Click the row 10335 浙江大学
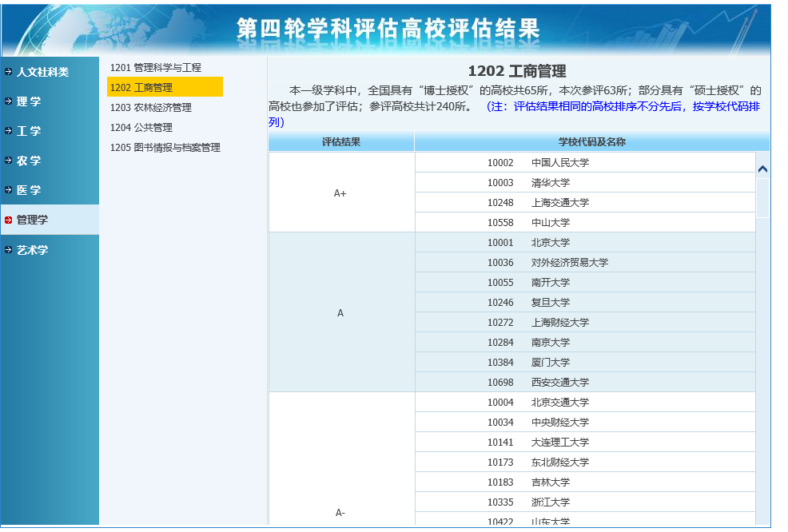 [586, 502]
